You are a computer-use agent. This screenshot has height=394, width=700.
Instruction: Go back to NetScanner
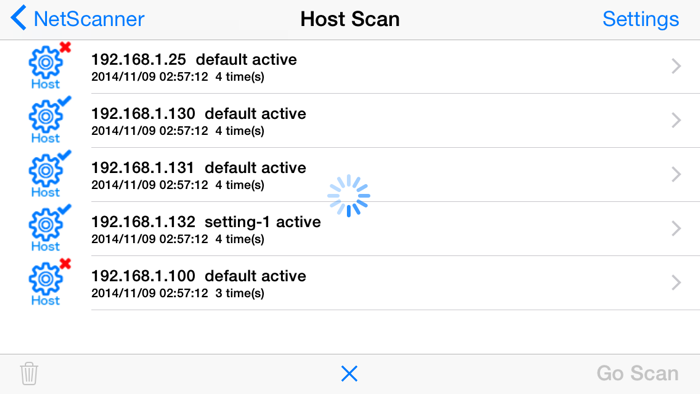[x=77, y=19]
